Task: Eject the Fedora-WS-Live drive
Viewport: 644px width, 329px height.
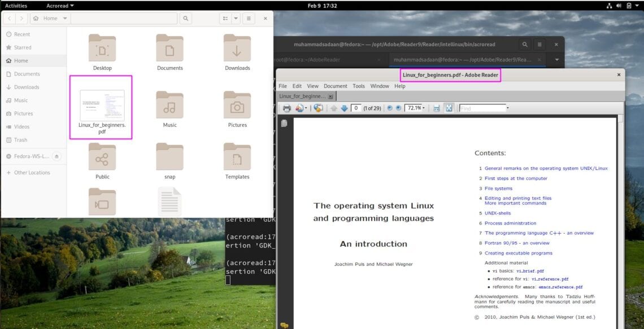Action: coord(56,156)
